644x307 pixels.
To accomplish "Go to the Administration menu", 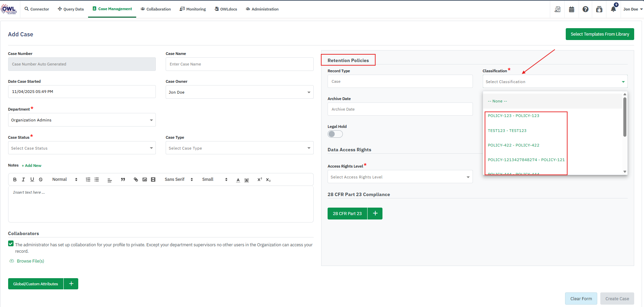I will pyautogui.click(x=262, y=9).
